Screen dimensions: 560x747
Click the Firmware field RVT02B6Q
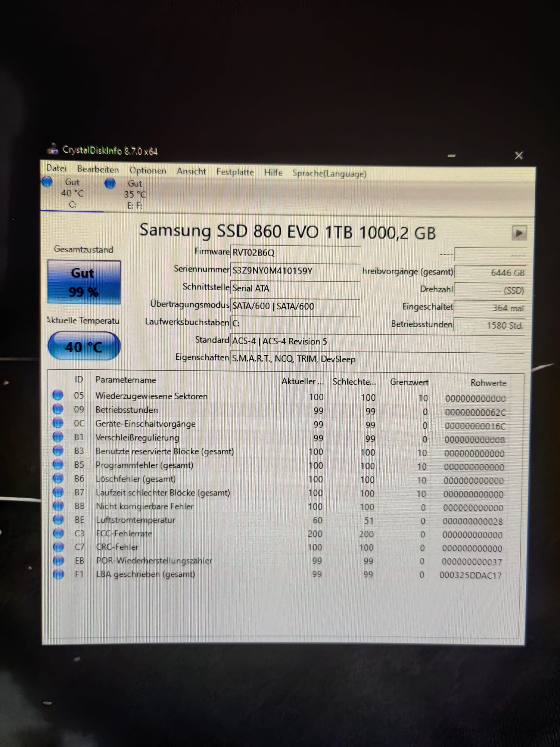point(295,253)
